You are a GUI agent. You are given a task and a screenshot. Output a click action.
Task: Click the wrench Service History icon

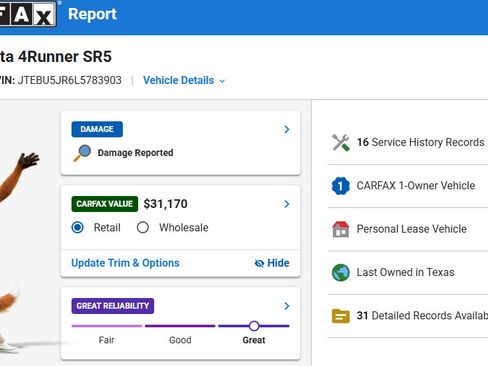[341, 143]
